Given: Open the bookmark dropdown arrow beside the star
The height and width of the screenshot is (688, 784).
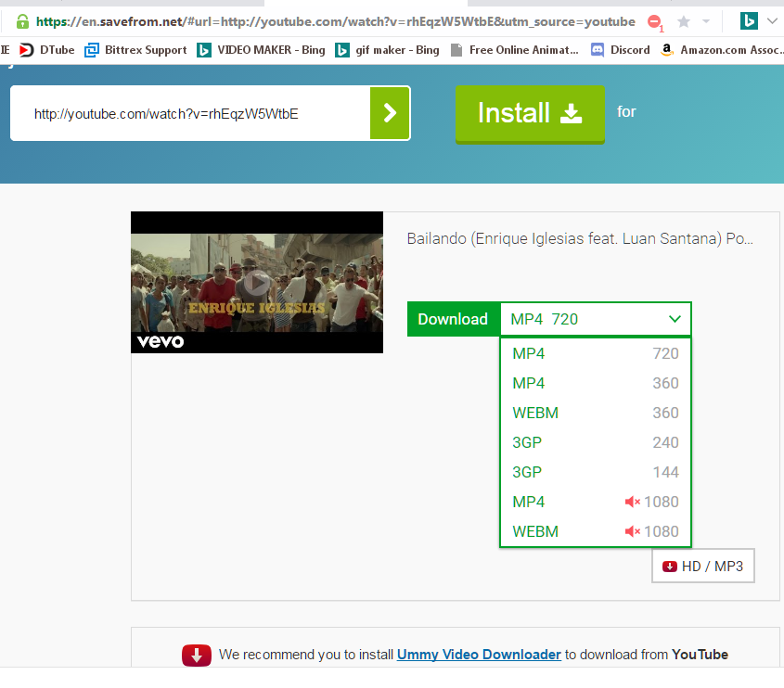Looking at the screenshot, I should pos(706,21).
